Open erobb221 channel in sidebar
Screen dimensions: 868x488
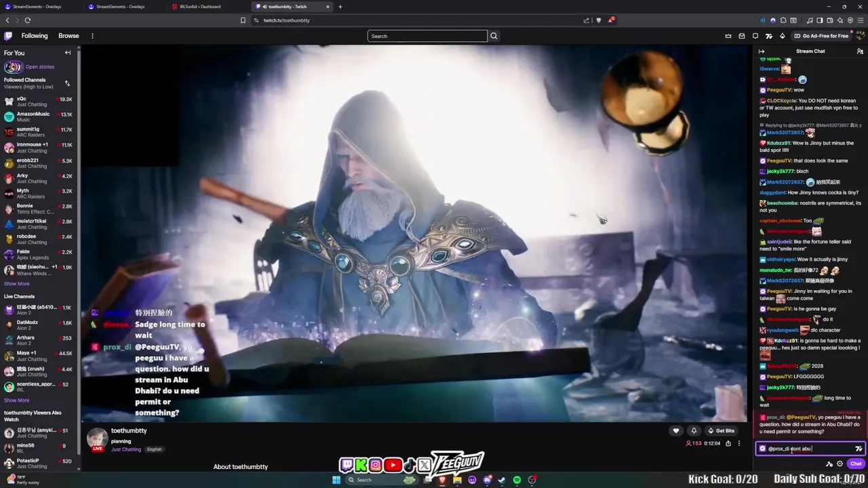pos(39,163)
